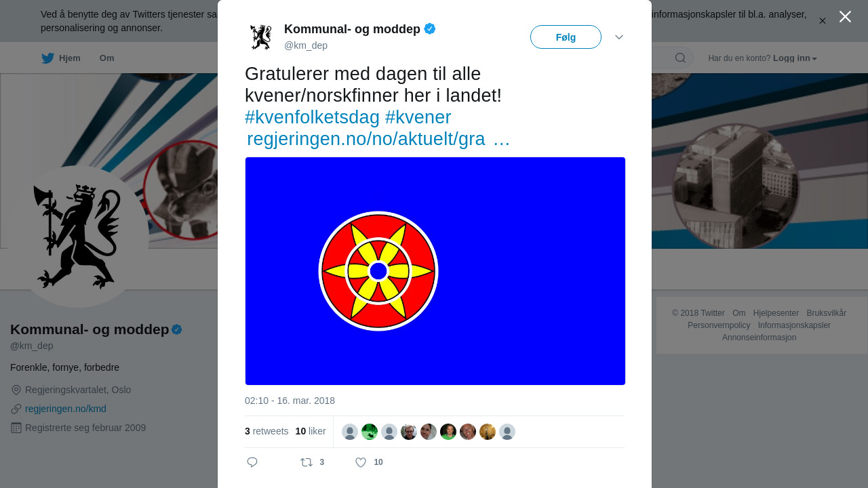Like the tweet with the heart icon
Viewport: 868px width, 488px height.
[361, 462]
